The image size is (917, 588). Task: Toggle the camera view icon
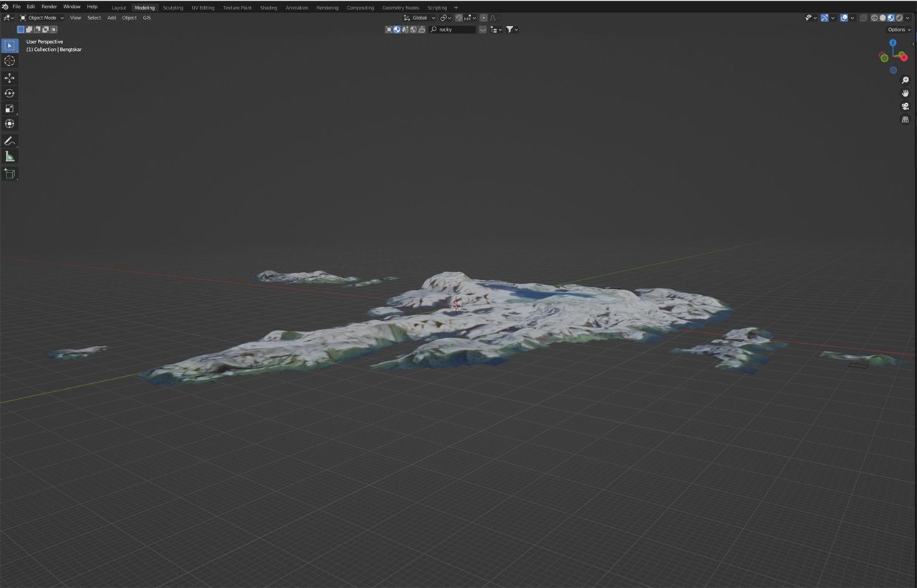[905, 106]
